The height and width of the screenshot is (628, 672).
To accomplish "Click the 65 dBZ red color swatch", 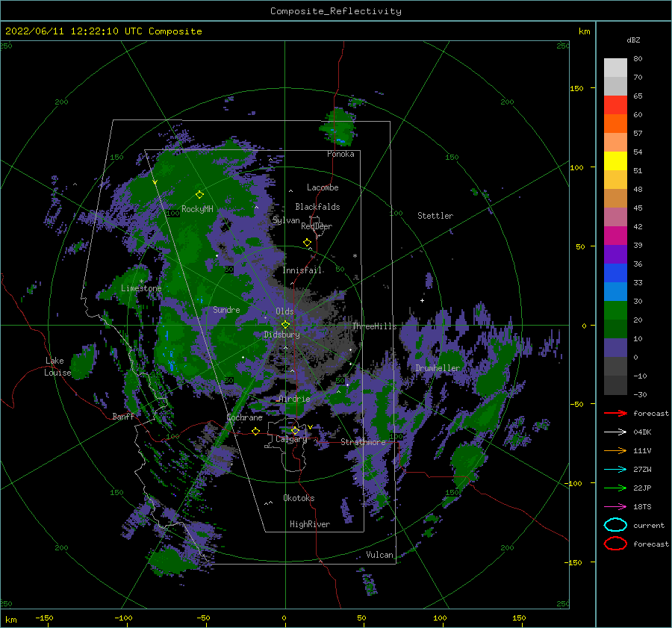I will [615, 105].
